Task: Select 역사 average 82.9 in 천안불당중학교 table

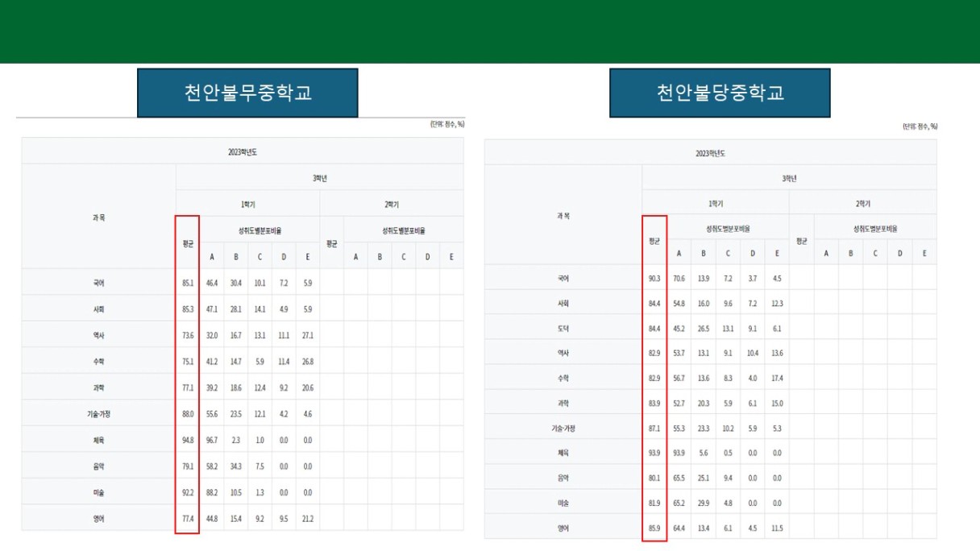Action: tap(654, 354)
